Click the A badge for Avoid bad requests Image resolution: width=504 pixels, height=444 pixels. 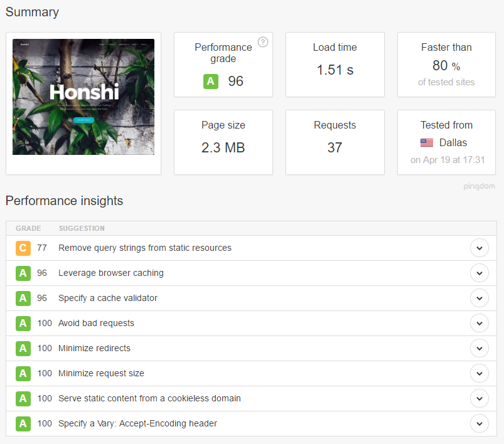click(x=23, y=323)
